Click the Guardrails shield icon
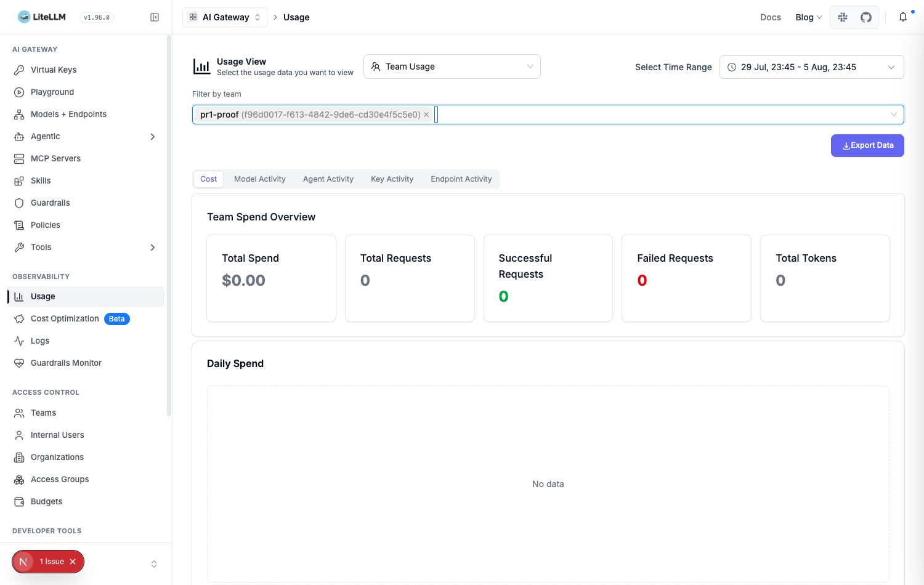The width and height of the screenshot is (924, 585). pos(19,203)
